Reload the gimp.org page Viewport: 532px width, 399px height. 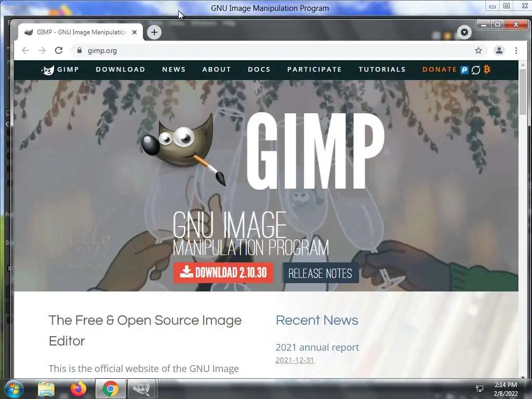(59, 50)
